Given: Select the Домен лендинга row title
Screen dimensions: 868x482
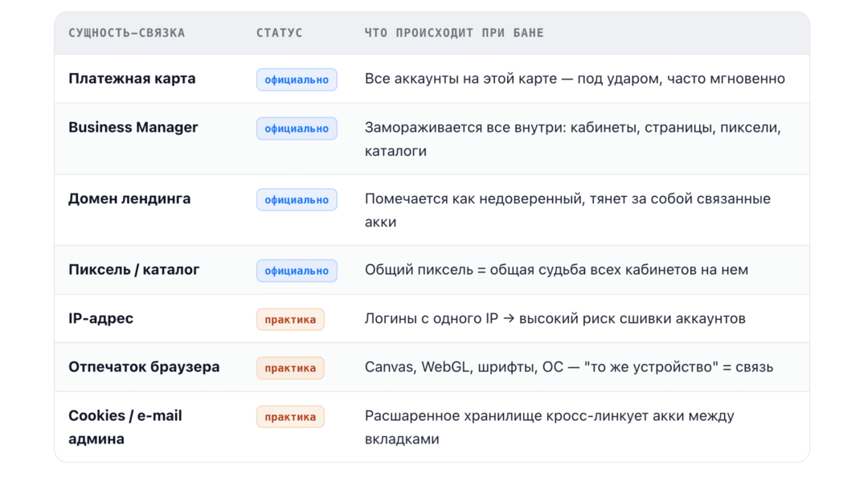Looking at the screenshot, I should click(x=129, y=198).
